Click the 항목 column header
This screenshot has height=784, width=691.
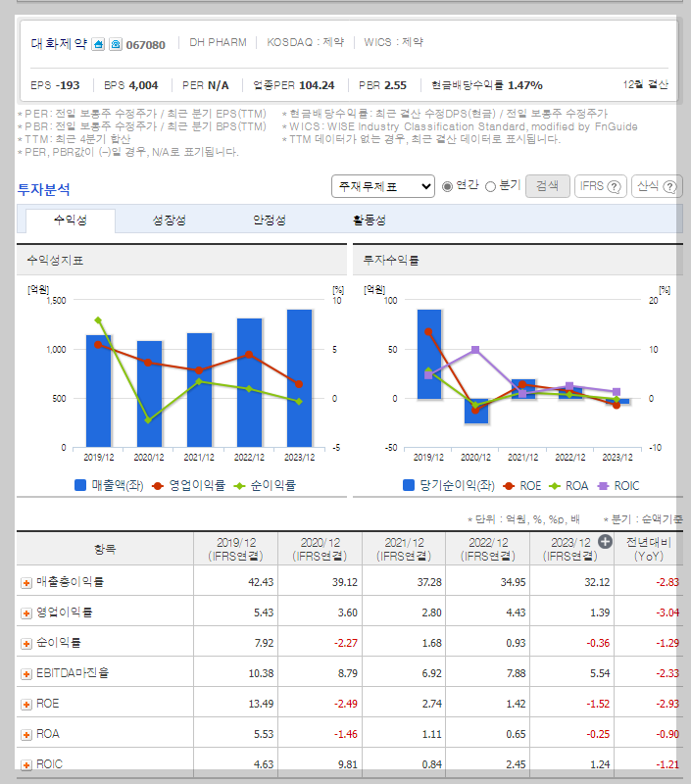click(x=105, y=549)
